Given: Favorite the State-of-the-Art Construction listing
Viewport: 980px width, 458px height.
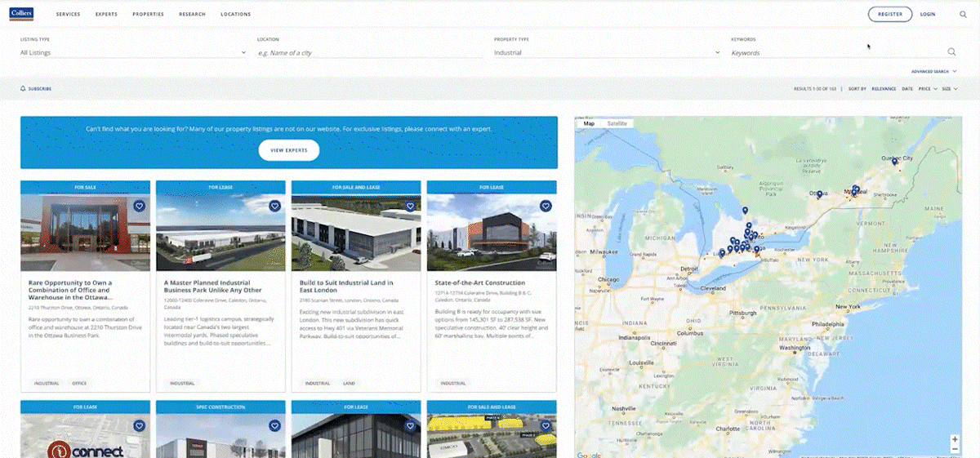Looking at the screenshot, I should (546, 207).
